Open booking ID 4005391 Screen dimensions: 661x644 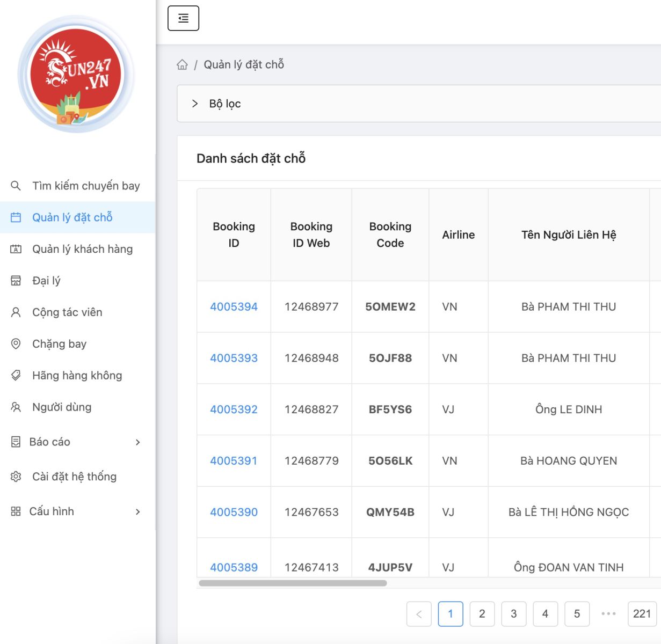234,461
